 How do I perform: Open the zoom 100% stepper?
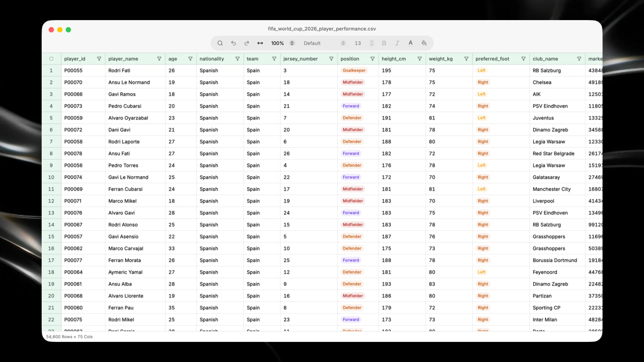tap(292, 43)
